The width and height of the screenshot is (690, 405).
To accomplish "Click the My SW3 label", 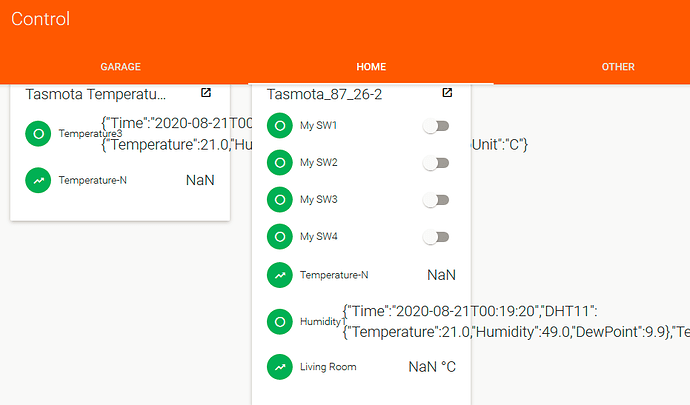I will [x=319, y=199].
